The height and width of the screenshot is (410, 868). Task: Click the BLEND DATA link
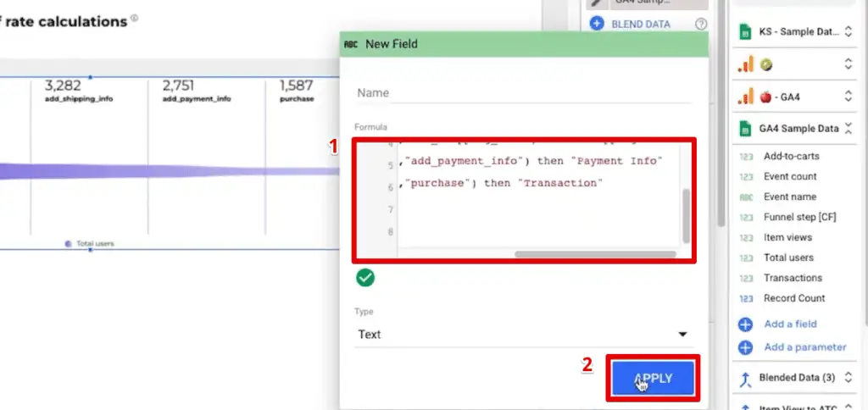tap(641, 24)
